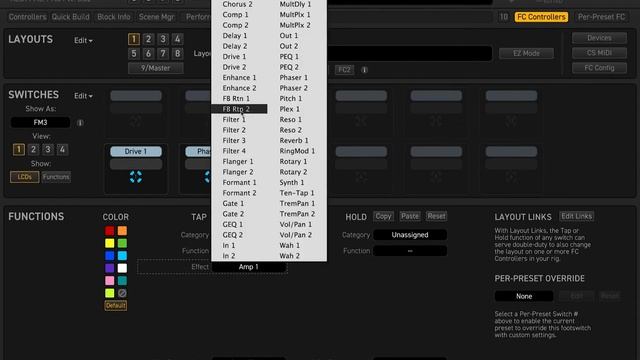Toggle the Functions show option

[x=56, y=177]
